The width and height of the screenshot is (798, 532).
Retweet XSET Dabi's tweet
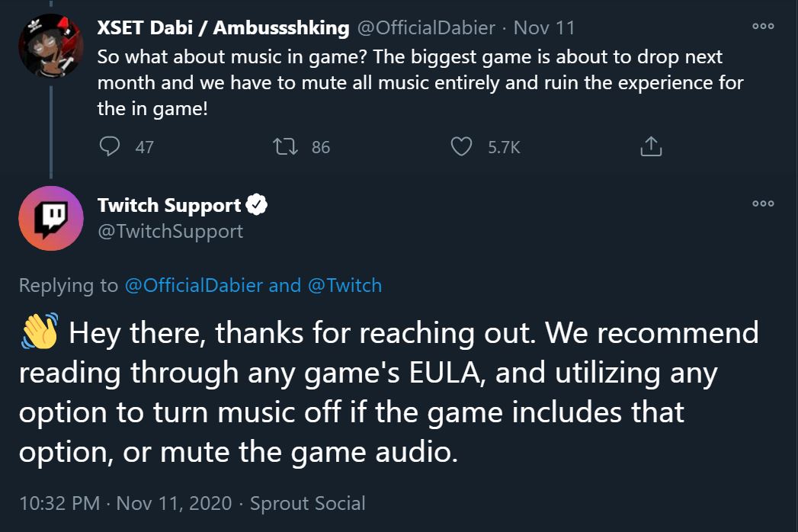(x=287, y=146)
